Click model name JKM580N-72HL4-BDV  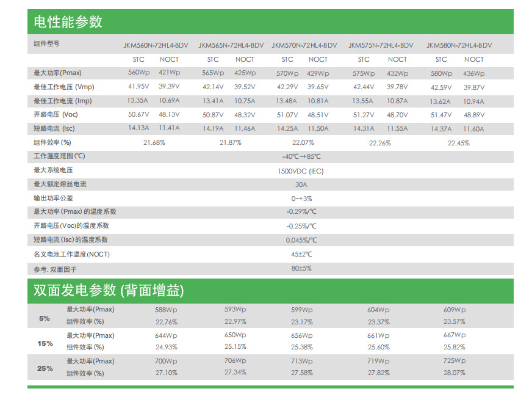pyautogui.click(x=459, y=46)
